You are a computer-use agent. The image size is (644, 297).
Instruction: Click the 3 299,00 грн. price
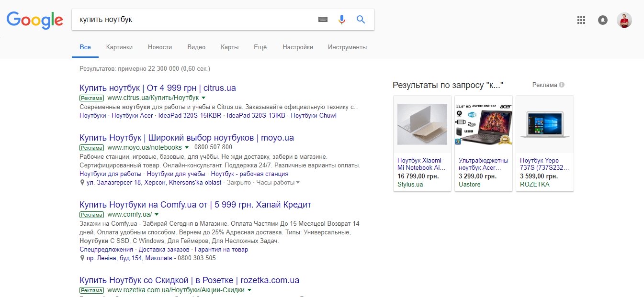[x=477, y=176]
